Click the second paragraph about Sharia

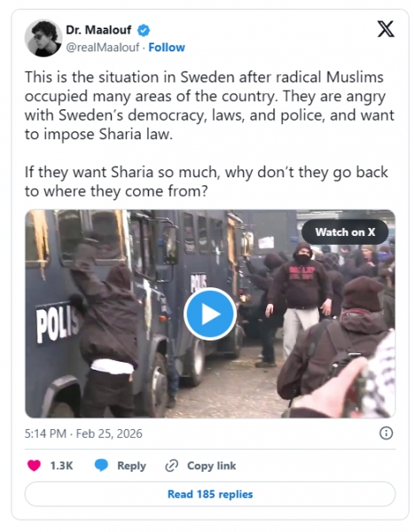207,182
